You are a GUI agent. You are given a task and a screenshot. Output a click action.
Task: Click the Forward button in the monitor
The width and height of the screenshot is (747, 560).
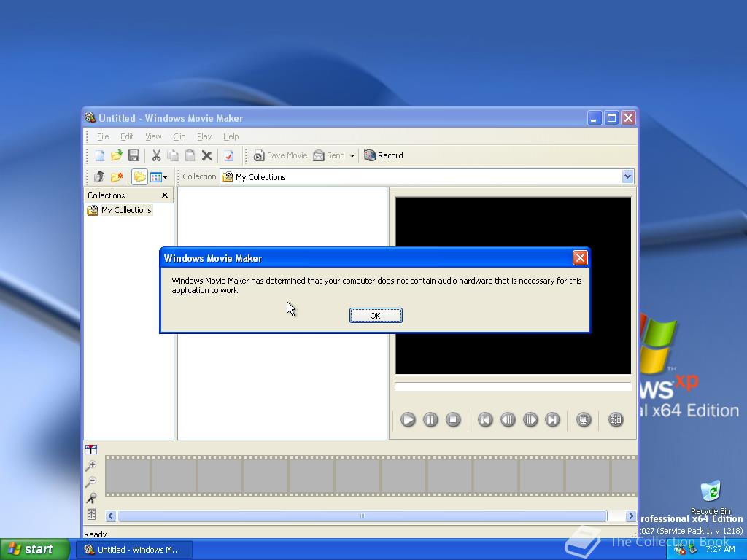[553, 419]
